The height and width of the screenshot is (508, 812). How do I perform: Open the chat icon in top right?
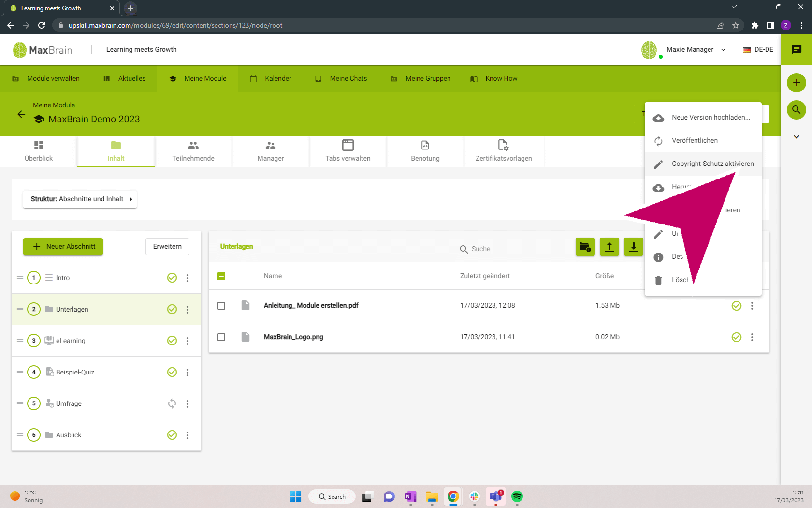(796, 49)
